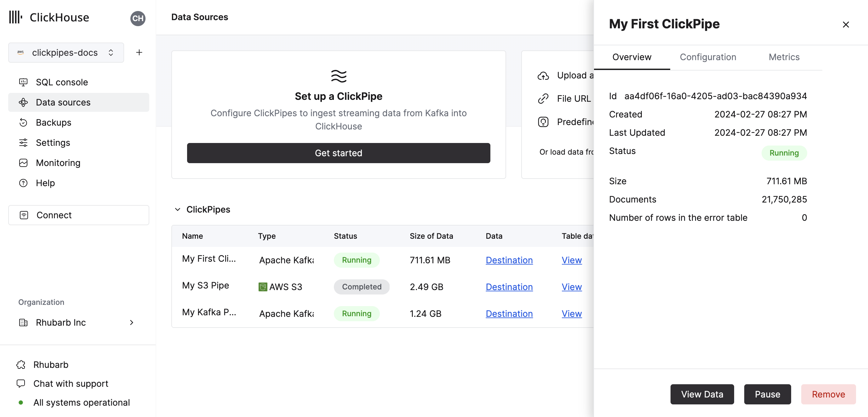The height and width of the screenshot is (417, 868).
Task: Switch to the Configuration tab
Action: click(x=708, y=57)
